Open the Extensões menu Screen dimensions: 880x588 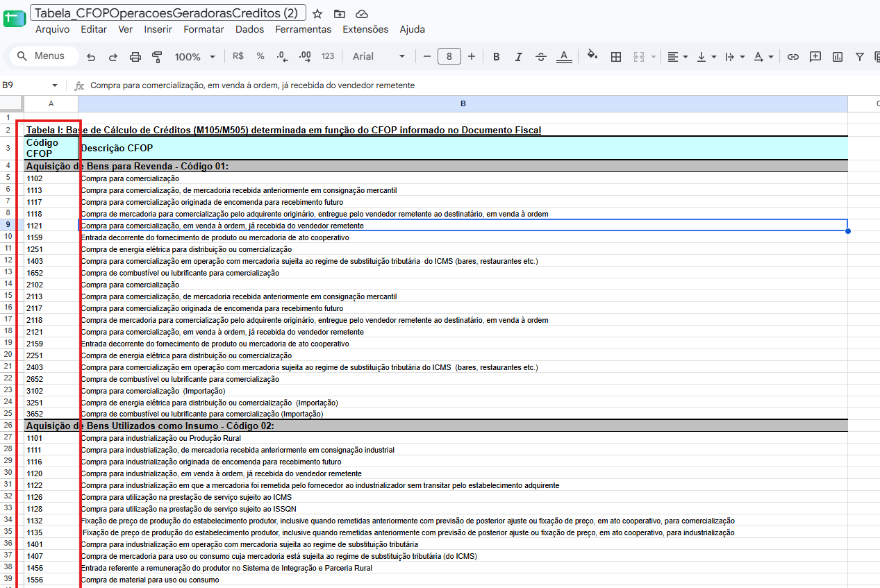[365, 29]
